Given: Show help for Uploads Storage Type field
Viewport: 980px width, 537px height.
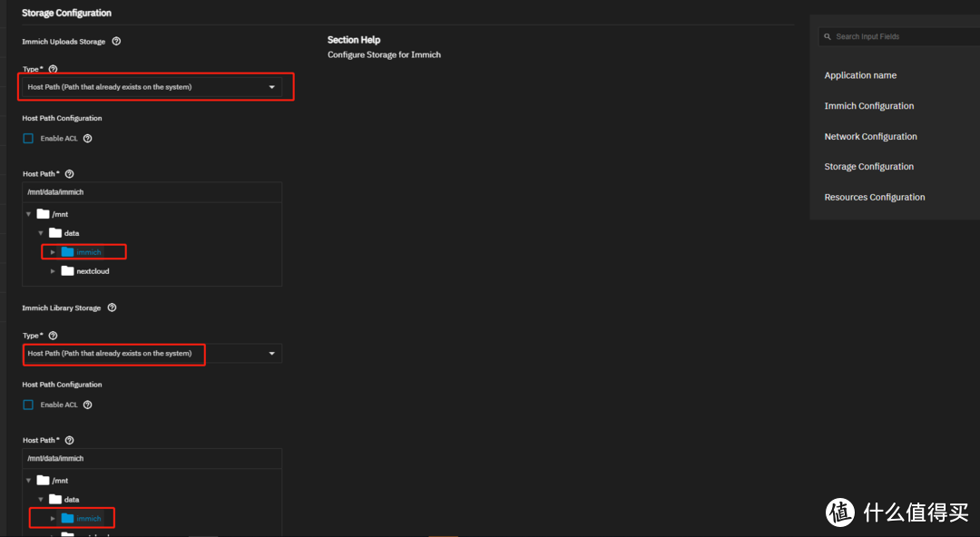Looking at the screenshot, I should 54,69.
